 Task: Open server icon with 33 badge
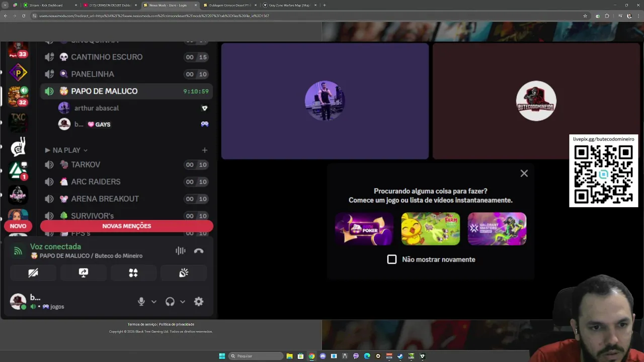point(18,50)
